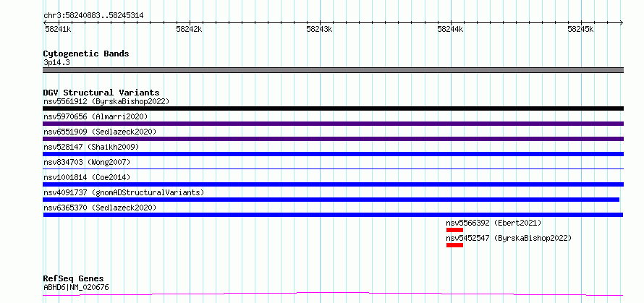Click label nsv6551909 (Sedlazeck2020)
The width and height of the screenshot is (644, 303).
tap(100, 132)
